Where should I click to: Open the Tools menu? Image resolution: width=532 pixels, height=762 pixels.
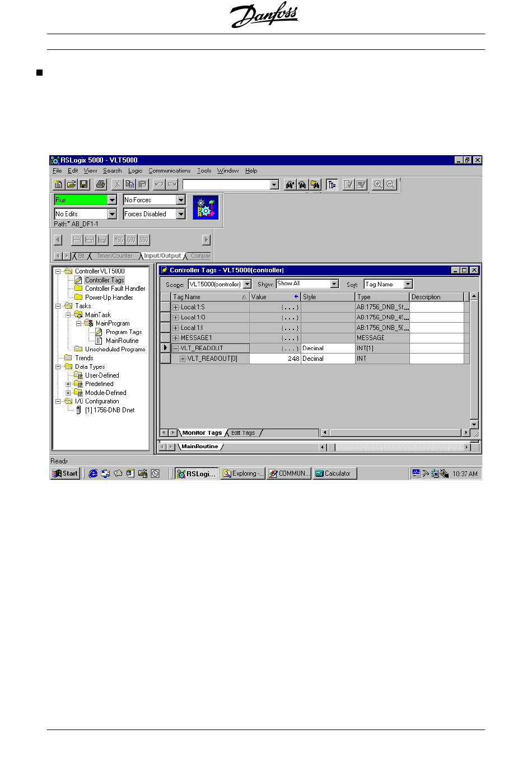(204, 171)
